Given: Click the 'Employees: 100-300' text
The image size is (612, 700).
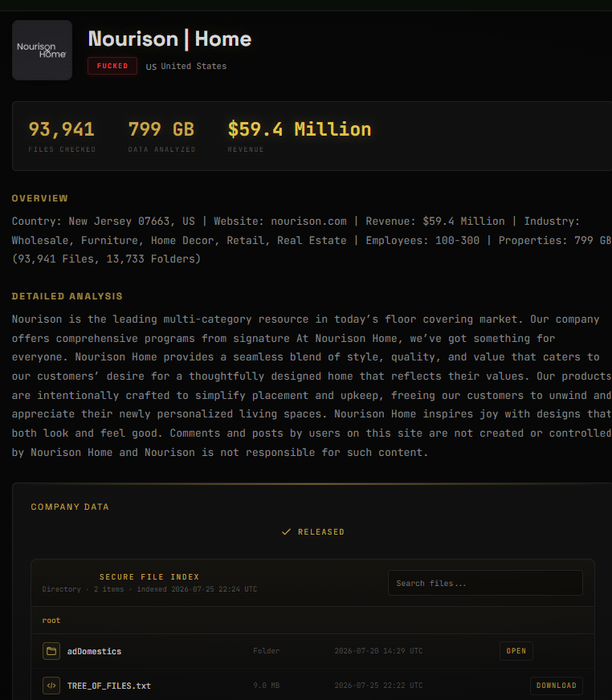Looking at the screenshot, I should [x=422, y=241].
